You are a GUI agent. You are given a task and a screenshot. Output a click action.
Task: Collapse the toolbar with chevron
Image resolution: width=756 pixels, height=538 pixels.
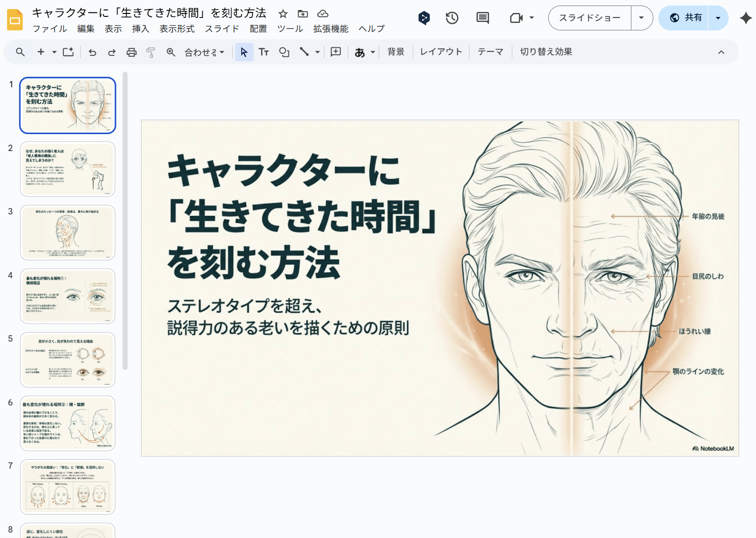721,52
